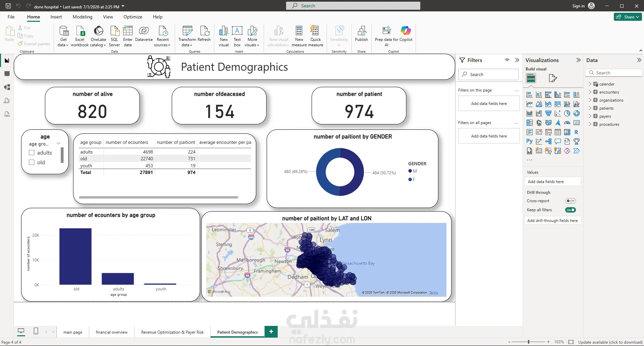This screenshot has height=346, width=644.
Task: Import from an Excel workbook
Action: click(x=80, y=36)
